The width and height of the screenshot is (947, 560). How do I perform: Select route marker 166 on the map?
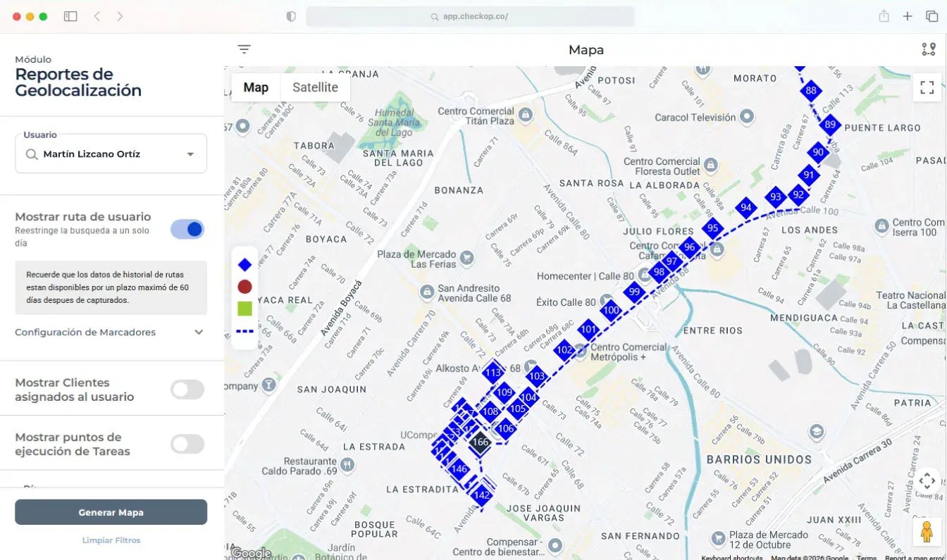click(x=480, y=442)
